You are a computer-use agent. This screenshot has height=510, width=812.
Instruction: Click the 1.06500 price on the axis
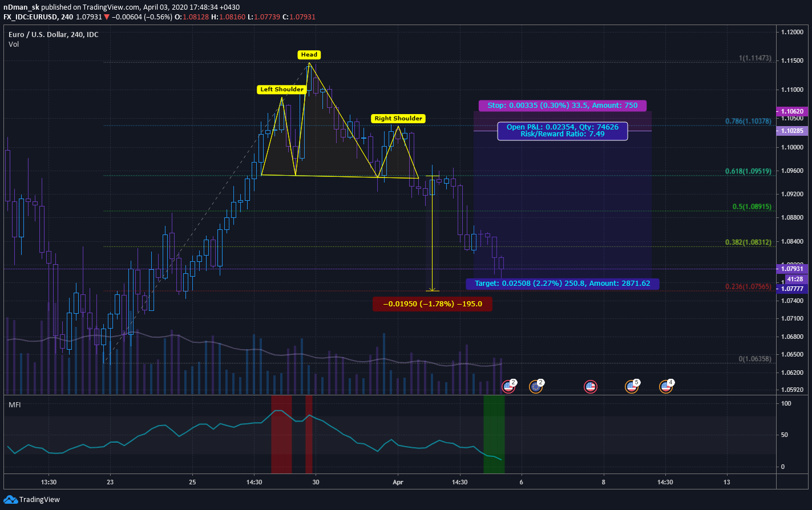pos(791,354)
